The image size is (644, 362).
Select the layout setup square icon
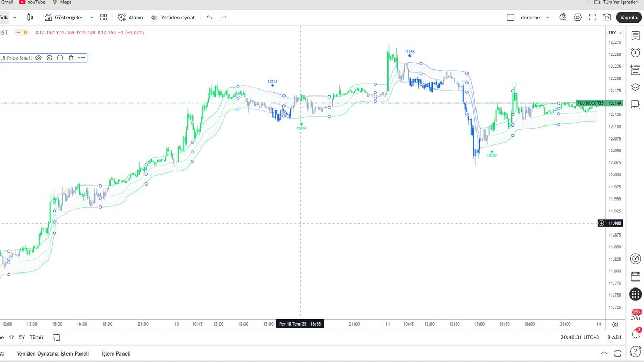click(x=510, y=17)
